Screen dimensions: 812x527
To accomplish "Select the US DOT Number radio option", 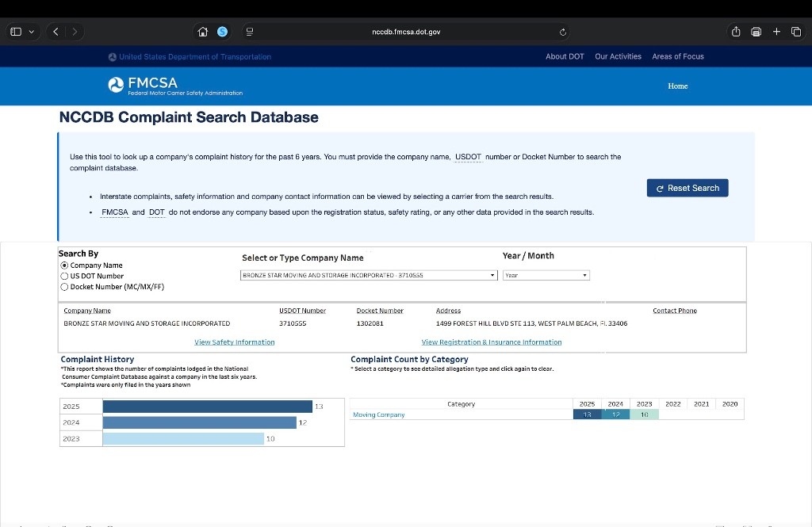I will point(65,276).
